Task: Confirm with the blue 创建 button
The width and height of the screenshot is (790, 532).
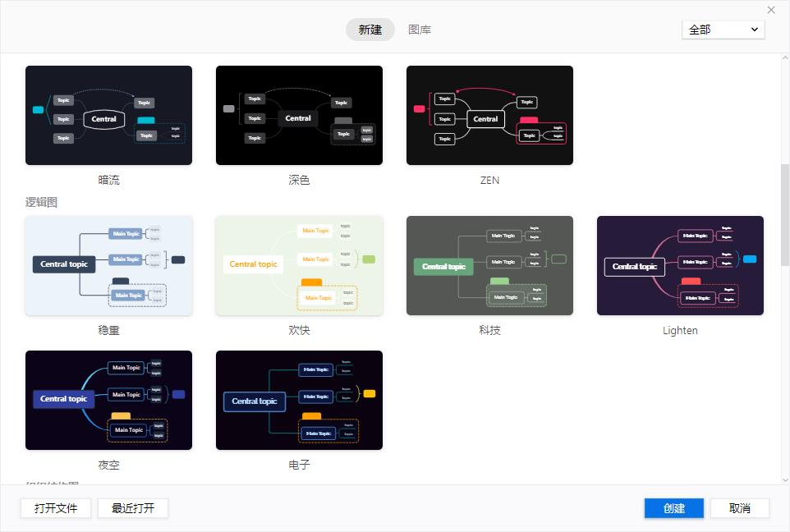Action: click(674, 508)
